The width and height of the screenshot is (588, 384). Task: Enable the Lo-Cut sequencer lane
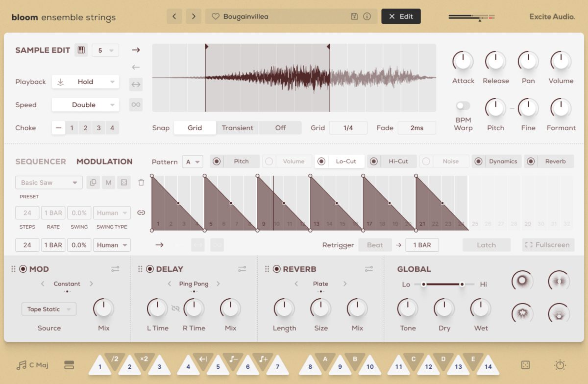pos(322,161)
